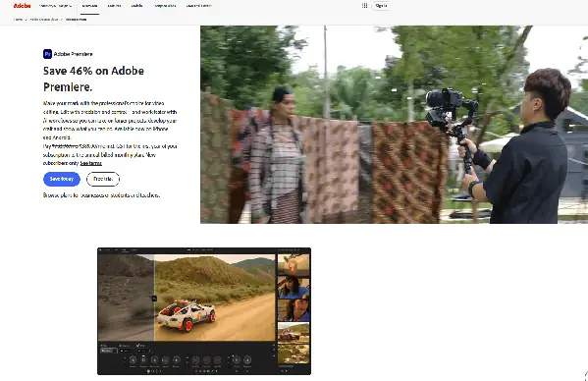Go to Home in the breadcrumb

pyautogui.click(x=18, y=19)
